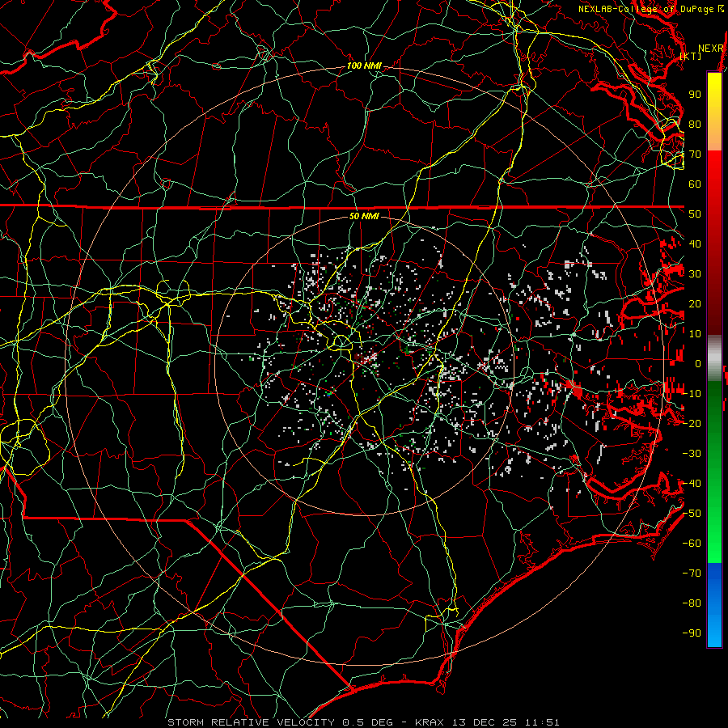
Task: Click the 70 value on the velocity scale
Action: (x=695, y=154)
